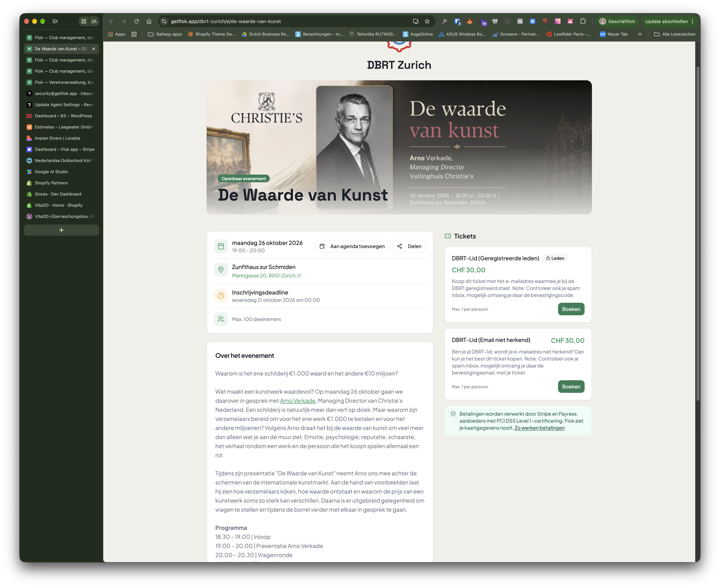Screen dimensions: 720x588
Task: Open the WhatFont 'f?' extension
Action: (445, 21)
